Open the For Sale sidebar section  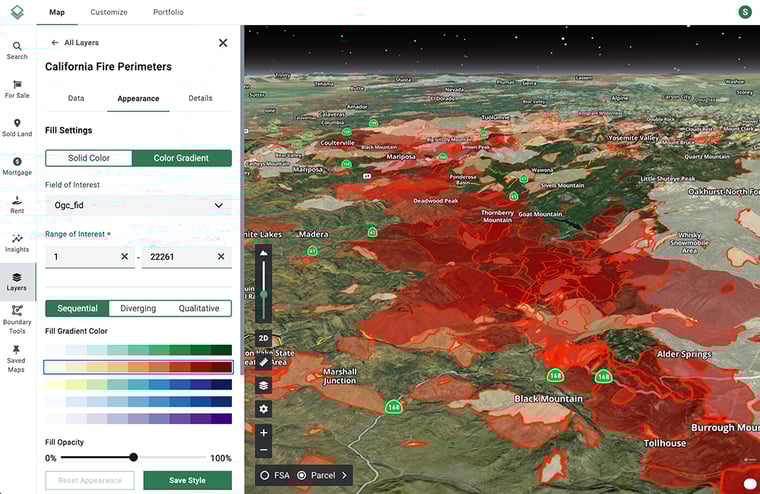click(17, 88)
